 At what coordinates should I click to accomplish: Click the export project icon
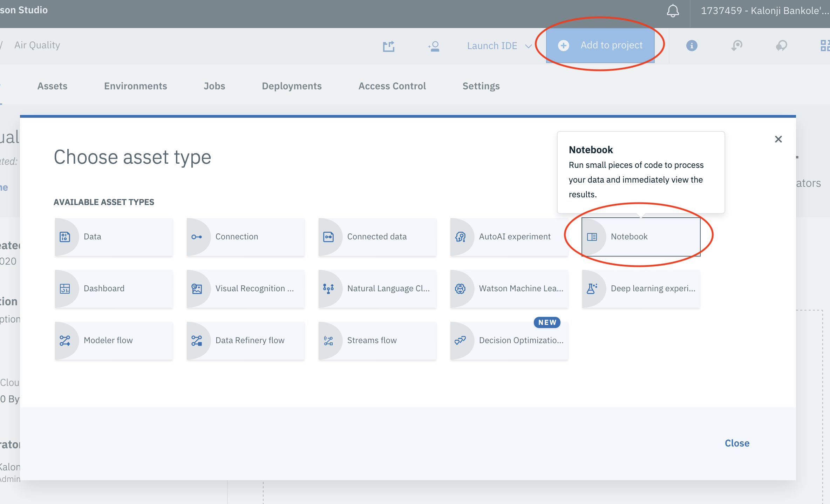pyautogui.click(x=388, y=46)
